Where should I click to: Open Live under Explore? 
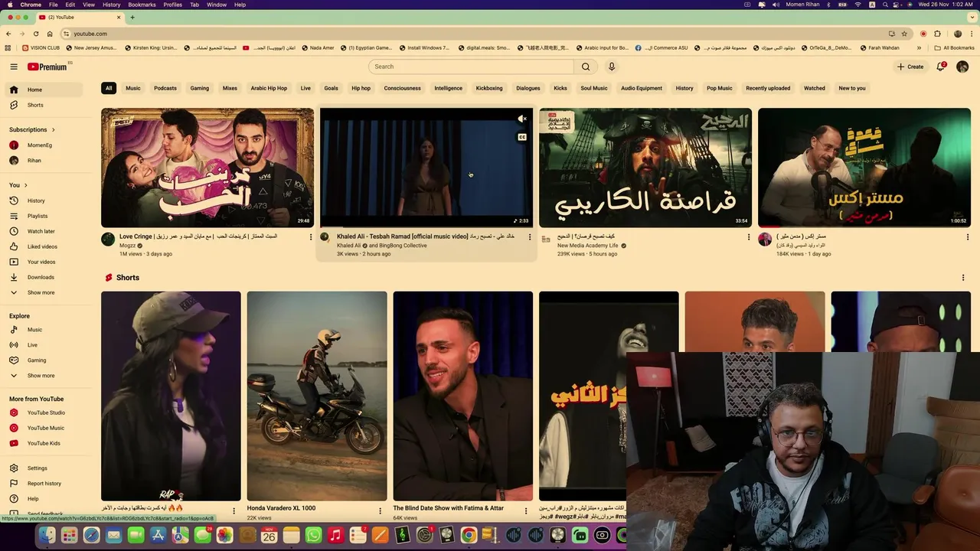[x=44, y=345]
